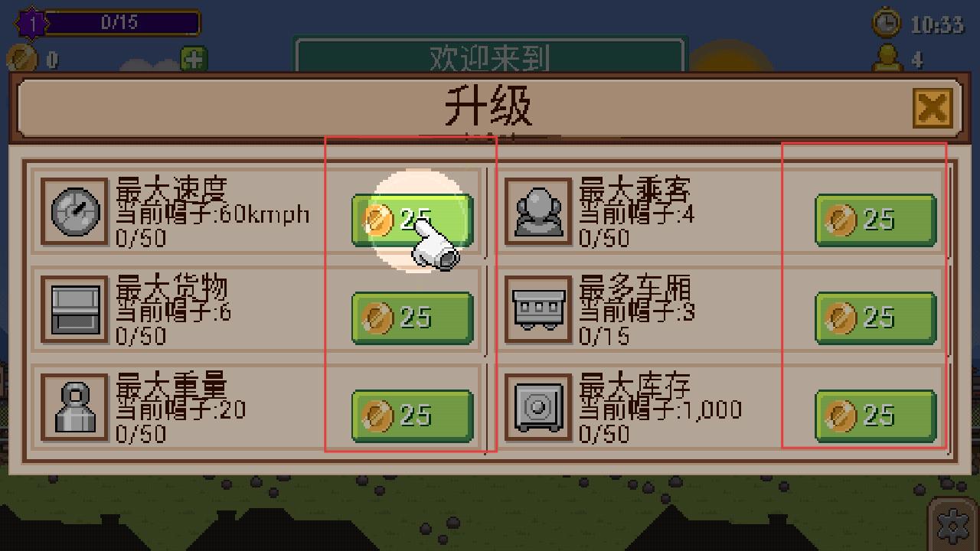This screenshot has height=551, width=980.
Task: Click the speedometer icon for 最大速度
Action: click(74, 210)
